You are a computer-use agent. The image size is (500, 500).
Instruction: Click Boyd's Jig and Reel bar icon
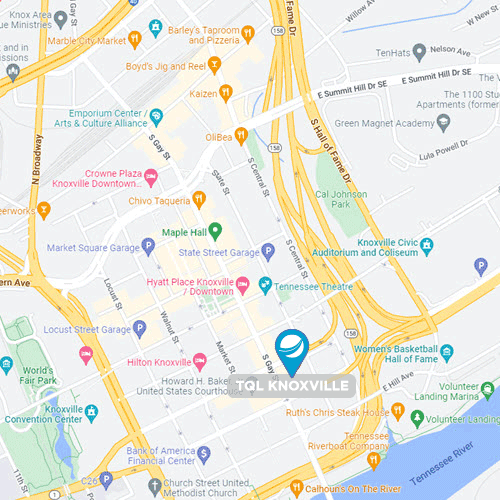(x=214, y=65)
